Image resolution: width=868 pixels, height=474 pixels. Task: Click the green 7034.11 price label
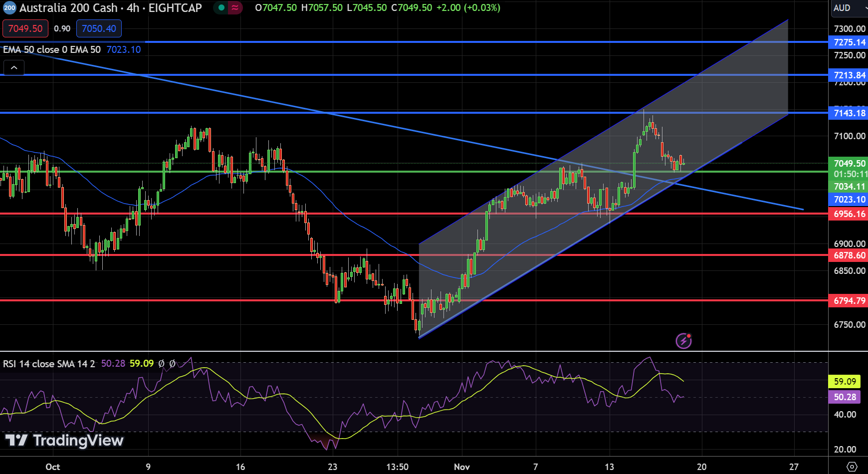pos(849,187)
